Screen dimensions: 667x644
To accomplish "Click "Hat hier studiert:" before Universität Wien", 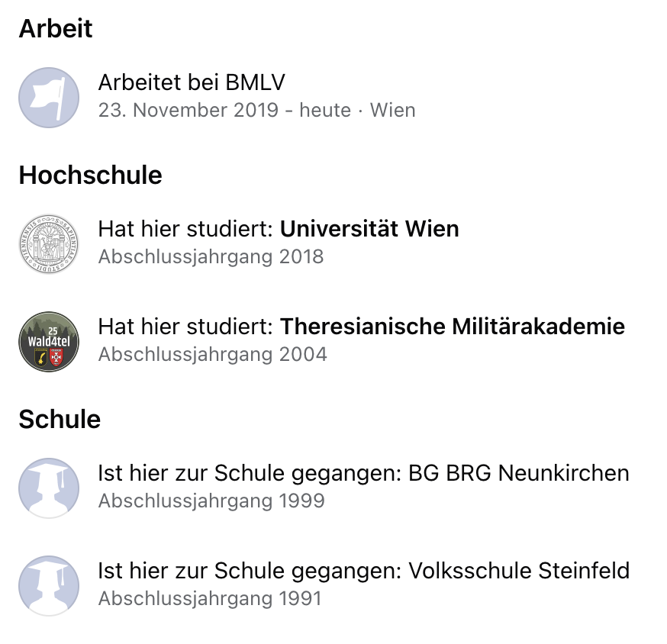I will tap(185, 229).
